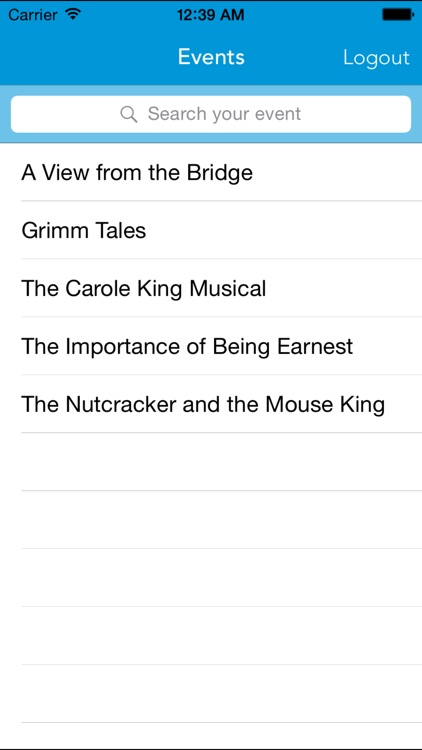Tap the Wi-Fi signal icon in status bar
This screenshot has width=422, height=750.
click(x=73, y=14)
